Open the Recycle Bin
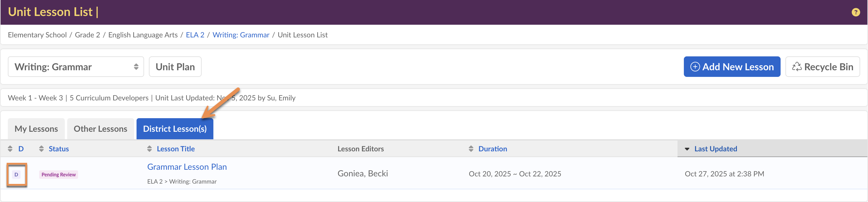The image size is (868, 202). click(822, 67)
